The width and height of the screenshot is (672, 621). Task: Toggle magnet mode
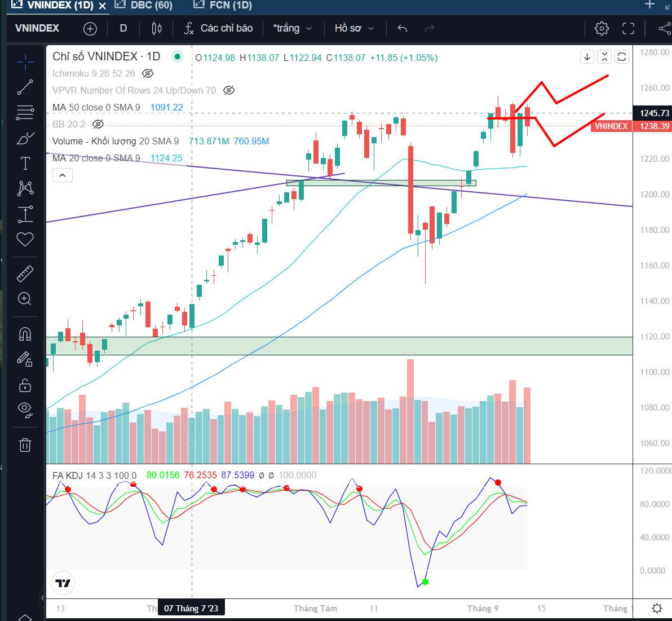(x=25, y=334)
